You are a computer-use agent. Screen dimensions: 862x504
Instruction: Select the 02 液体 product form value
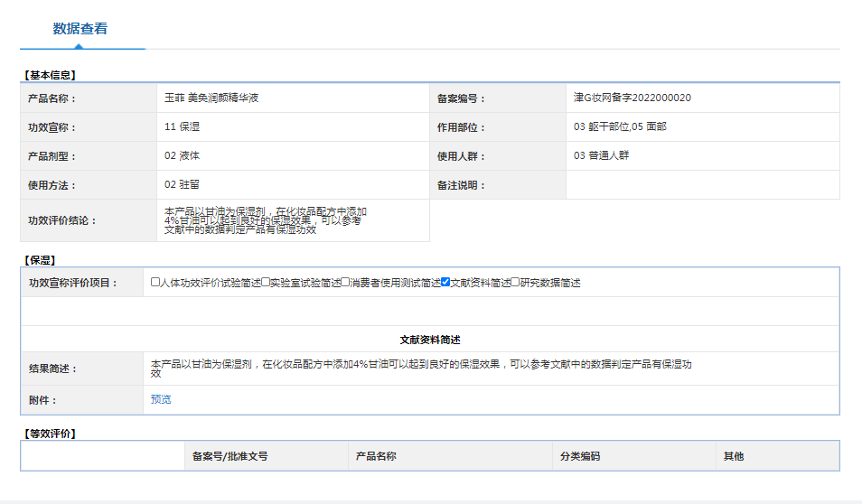182,155
